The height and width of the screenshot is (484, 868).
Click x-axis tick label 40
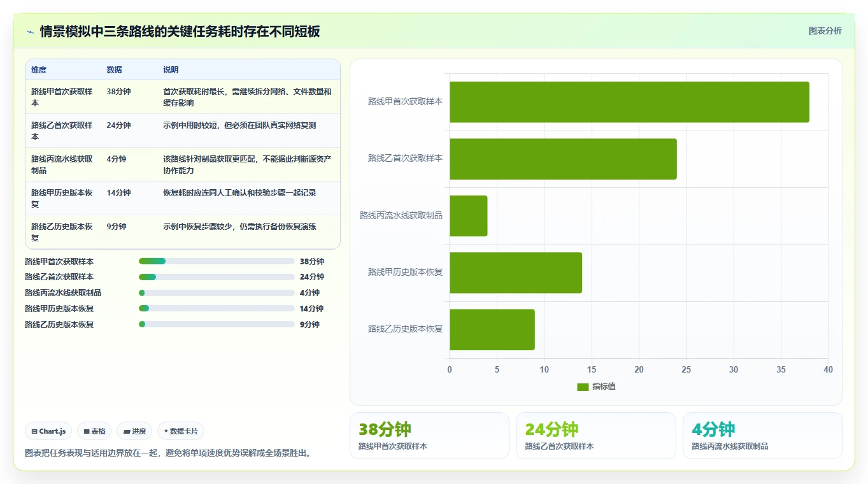(x=828, y=370)
